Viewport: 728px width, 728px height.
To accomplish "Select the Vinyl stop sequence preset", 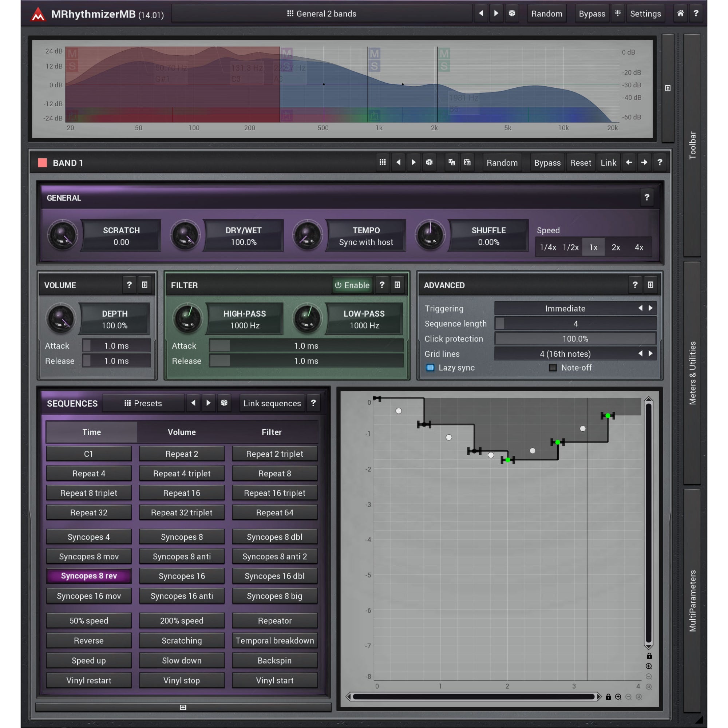I will coord(182,680).
